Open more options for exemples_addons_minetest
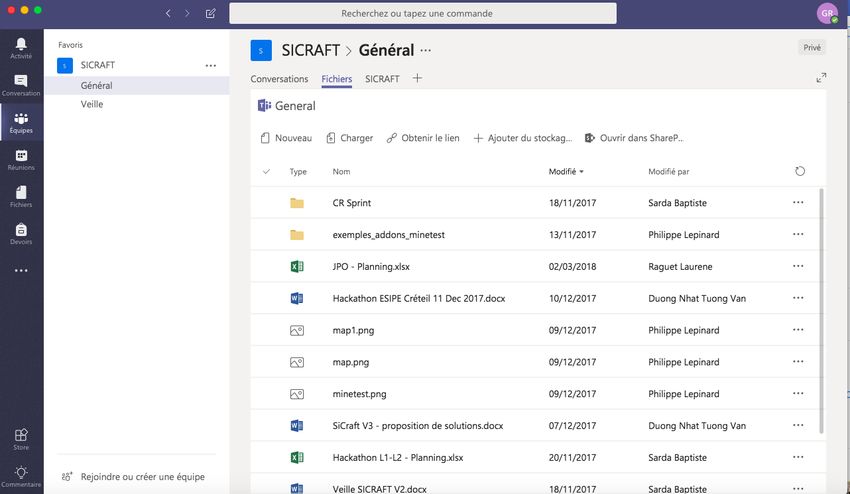 coord(798,234)
